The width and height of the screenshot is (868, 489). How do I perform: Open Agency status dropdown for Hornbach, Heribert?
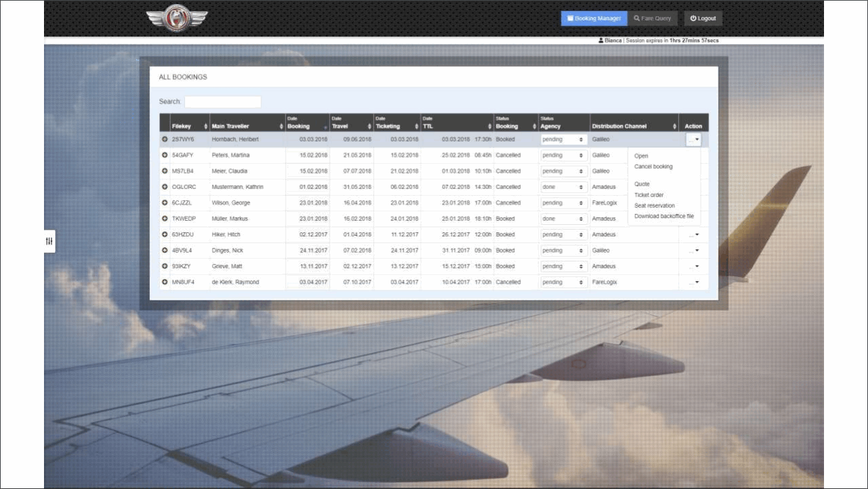click(563, 140)
